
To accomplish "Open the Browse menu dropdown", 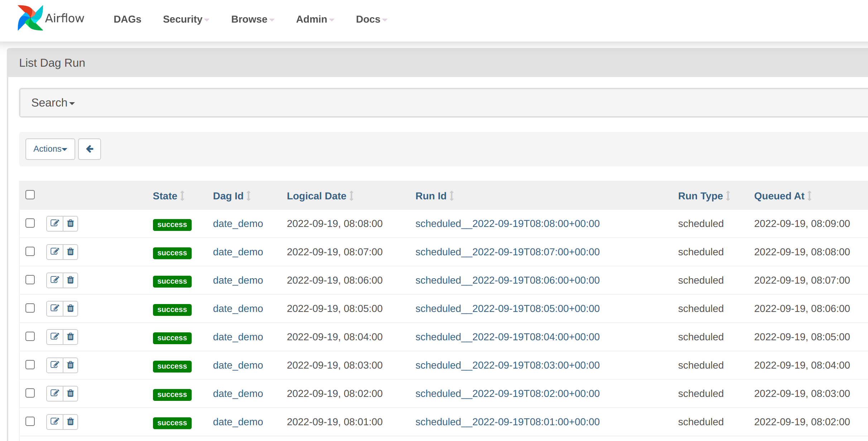I will (x=252, y=19).
